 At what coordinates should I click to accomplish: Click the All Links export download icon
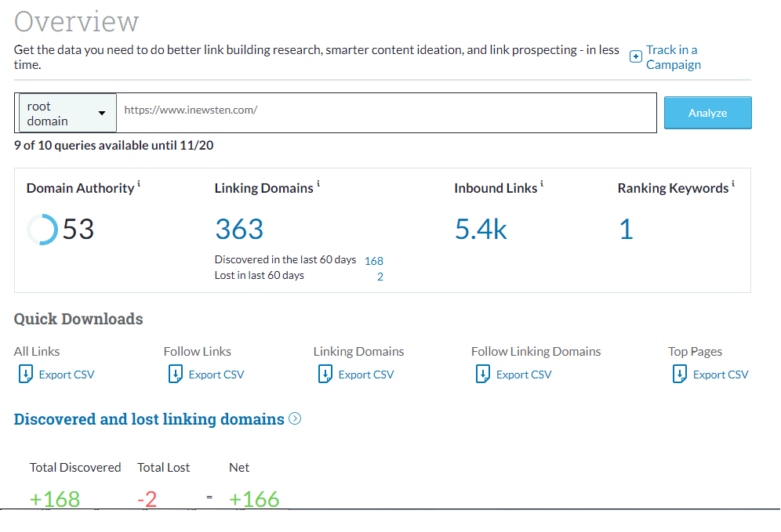[x=25, y=375]
